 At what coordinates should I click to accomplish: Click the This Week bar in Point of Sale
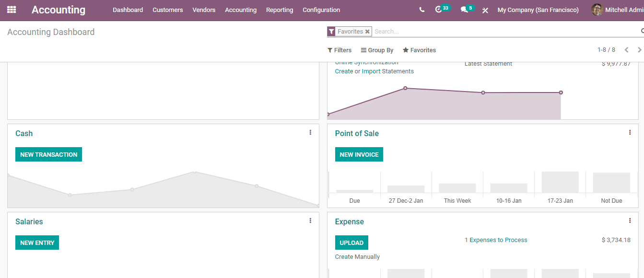point(457,188)
